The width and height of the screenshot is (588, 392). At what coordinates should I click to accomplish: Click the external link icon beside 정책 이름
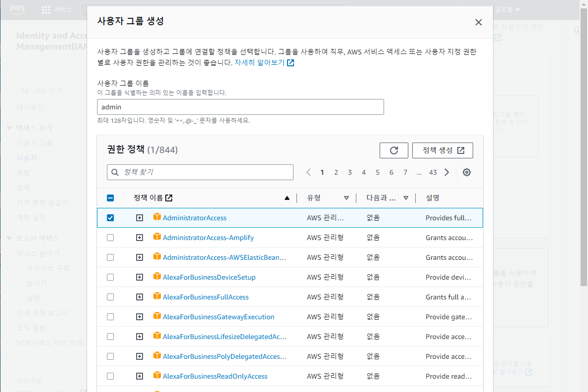pyautogui.click(x=169, y=197)
